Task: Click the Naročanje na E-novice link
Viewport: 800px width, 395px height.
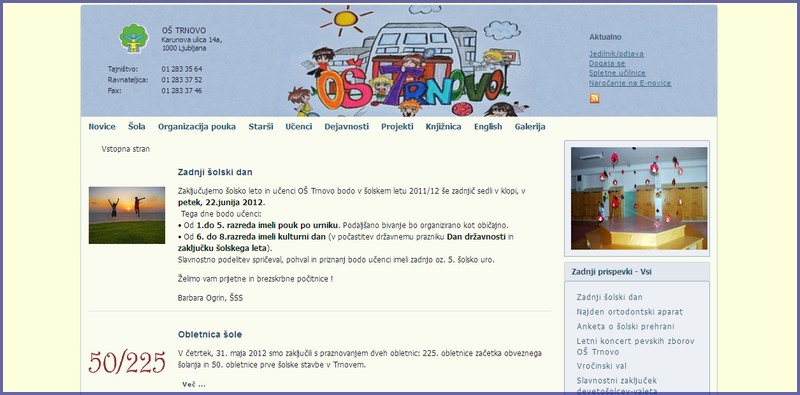Action: (x=630, y=83)
